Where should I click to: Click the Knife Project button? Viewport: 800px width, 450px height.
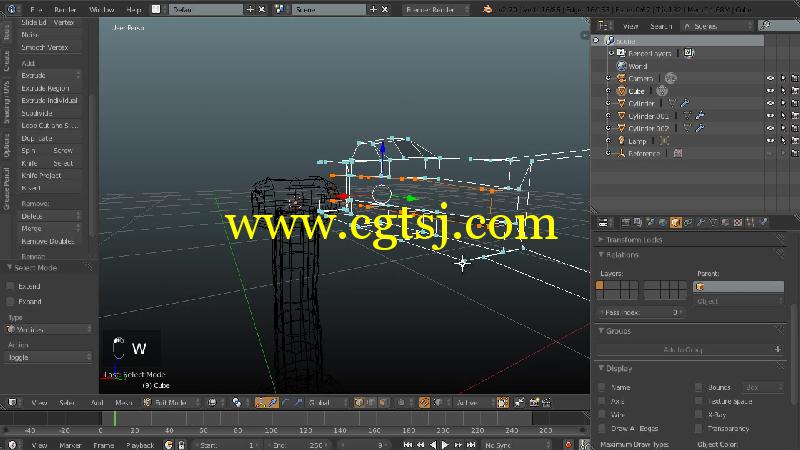(49, 175)
